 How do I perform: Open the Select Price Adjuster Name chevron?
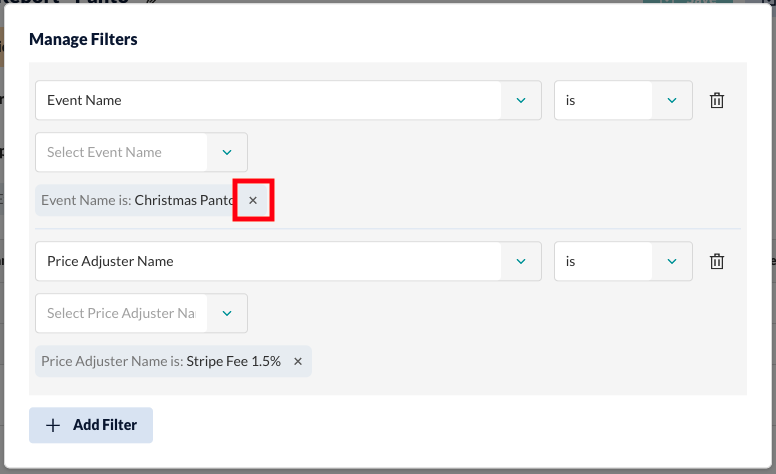[x=227, y=313]
